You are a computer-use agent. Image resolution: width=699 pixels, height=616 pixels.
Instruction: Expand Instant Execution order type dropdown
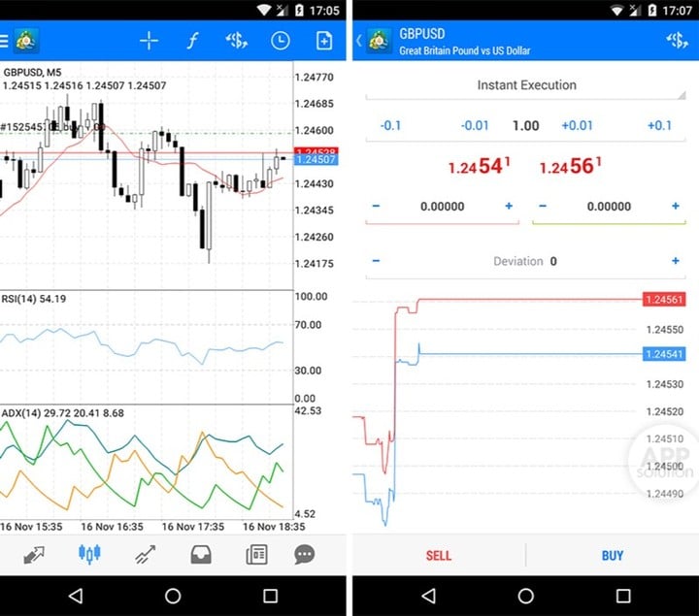click(x=525, y=85)
